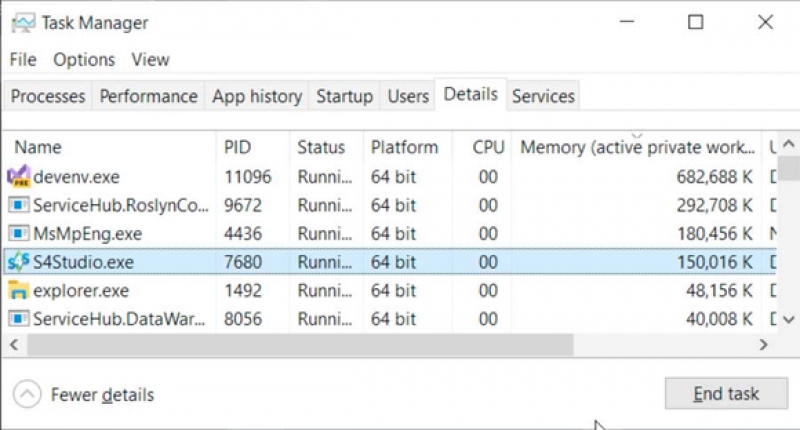Click the Fewer details link
This screenshot has height=430, width=800.
[x=102, y=395]
